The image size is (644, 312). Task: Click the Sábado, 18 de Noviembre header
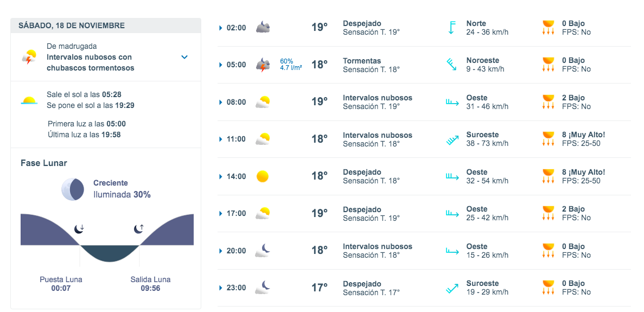tap(72, 26)
